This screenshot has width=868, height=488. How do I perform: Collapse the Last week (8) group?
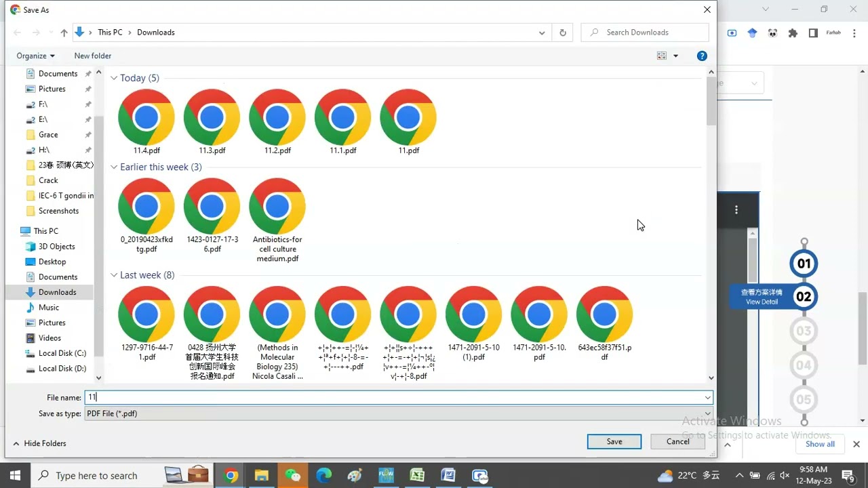click(x=114, y=275)
